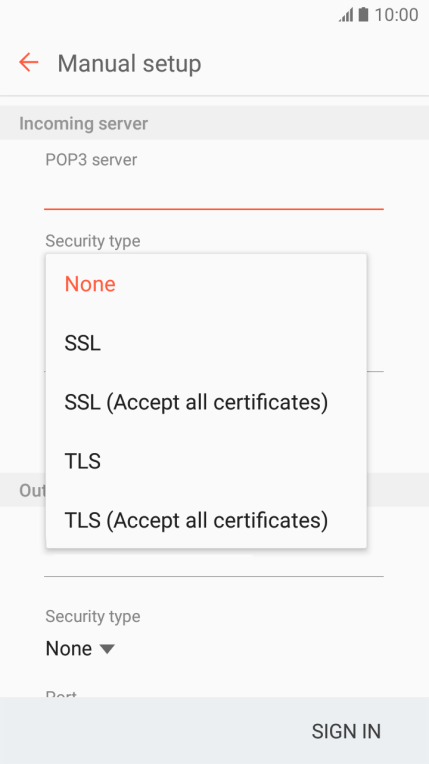Tap the POP3 server label
Viewport: 429px width, 764px height.
point(91,160)
